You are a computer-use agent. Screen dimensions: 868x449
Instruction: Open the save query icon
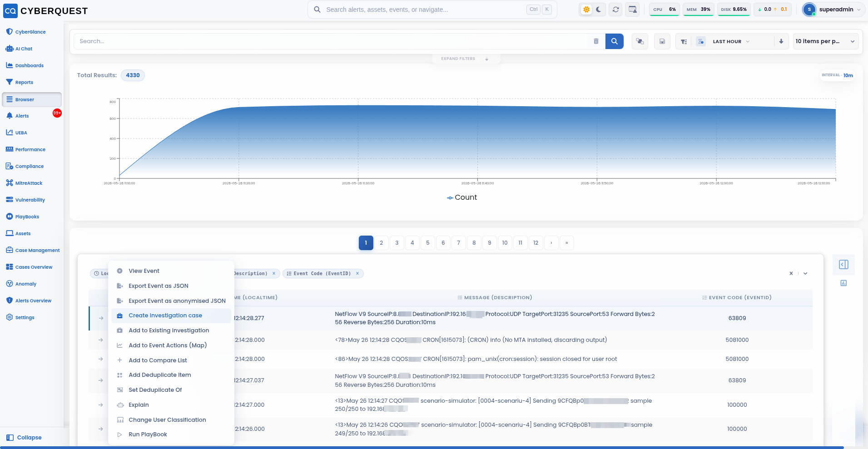click(x=662, y=41)
